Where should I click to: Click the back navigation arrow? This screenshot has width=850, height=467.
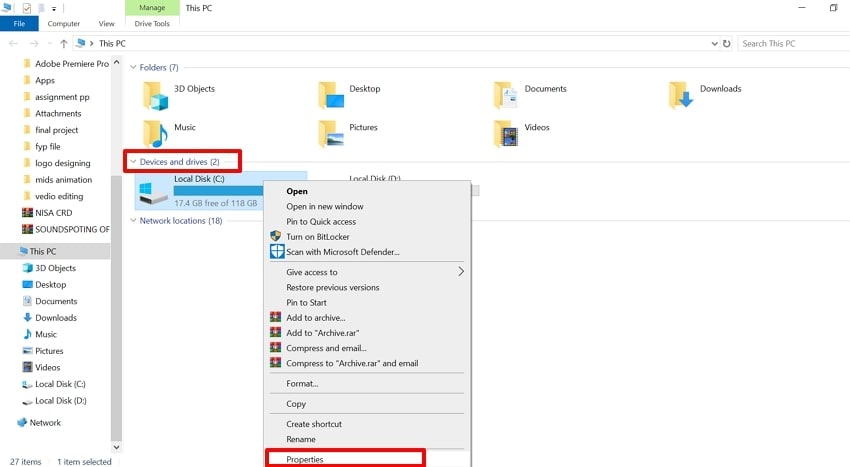pyautogui.click(x=14, y=43)
